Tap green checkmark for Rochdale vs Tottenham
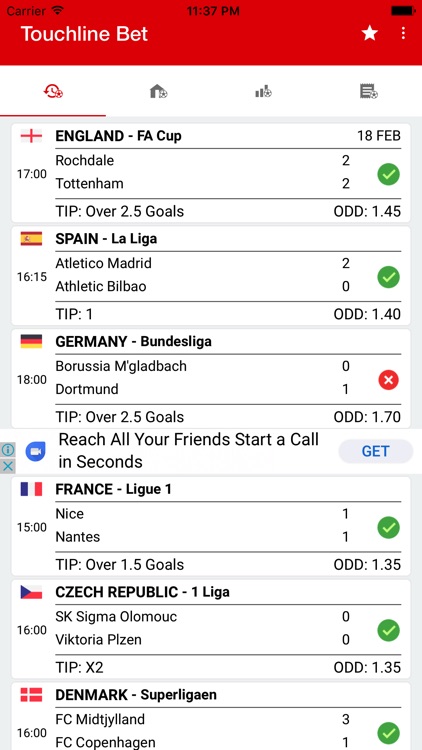422x750 pixels. (x=389, y=175)
